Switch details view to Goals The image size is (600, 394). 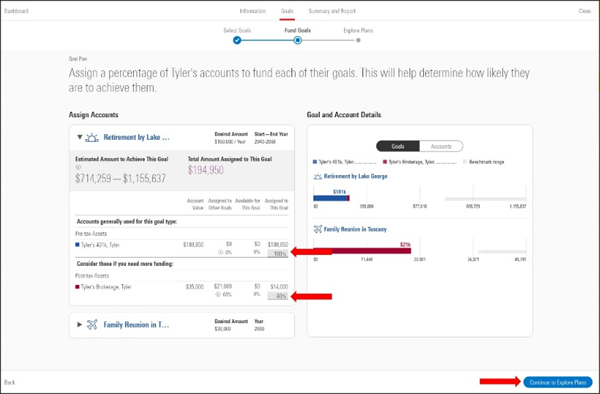(398, 146)
